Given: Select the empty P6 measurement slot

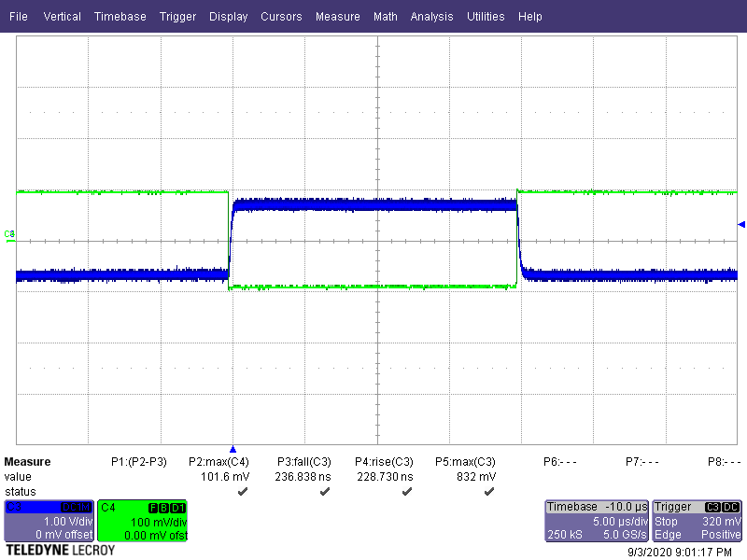Looking at the screenshot, I should (x=559, y=462).
